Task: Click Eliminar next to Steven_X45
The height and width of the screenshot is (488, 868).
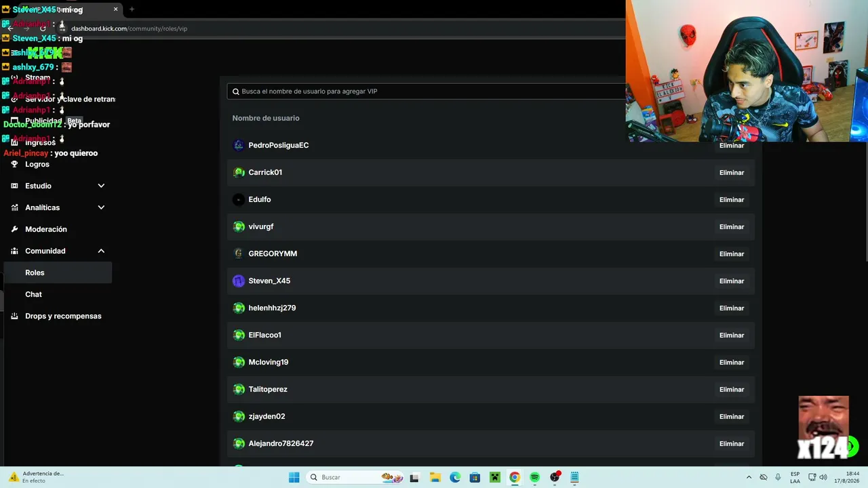Action: [x=732, y=281]
